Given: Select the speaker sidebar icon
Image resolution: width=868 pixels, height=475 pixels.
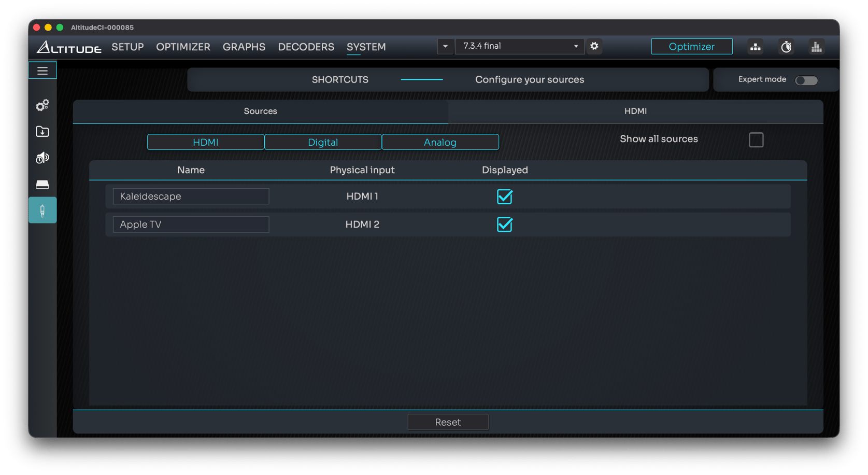Looking at the screenshot, I should click(x=42, y=158).
